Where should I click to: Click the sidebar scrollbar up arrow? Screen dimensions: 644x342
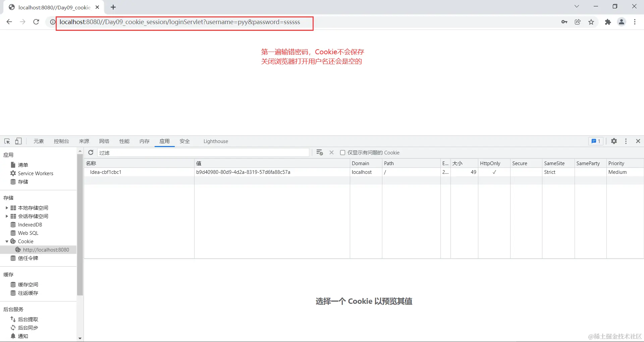(80, 151)
